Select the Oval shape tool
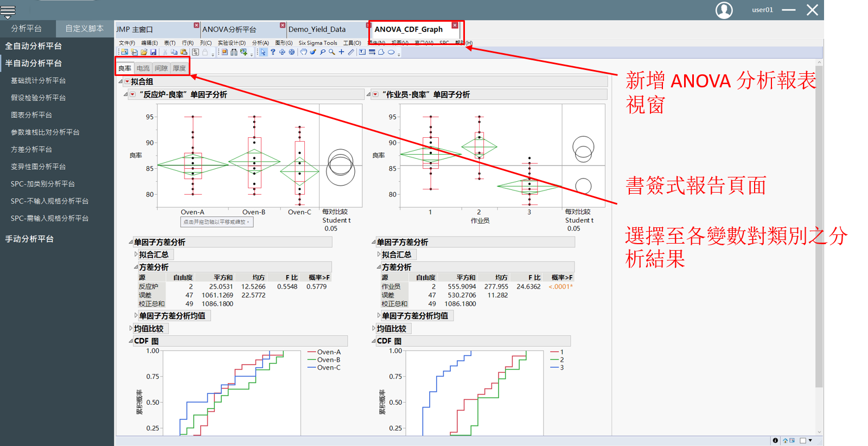 pos(391,52)
